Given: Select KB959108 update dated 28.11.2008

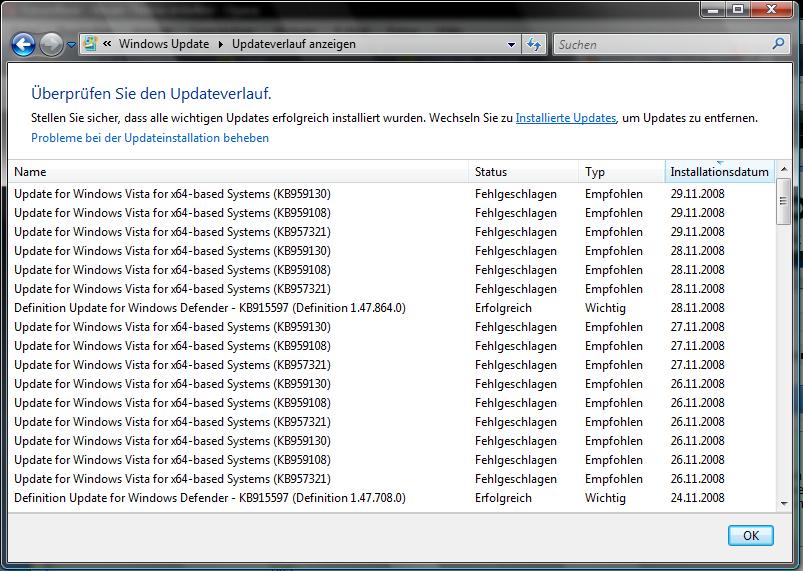Looking at the screenshot, I should [172, 270].
